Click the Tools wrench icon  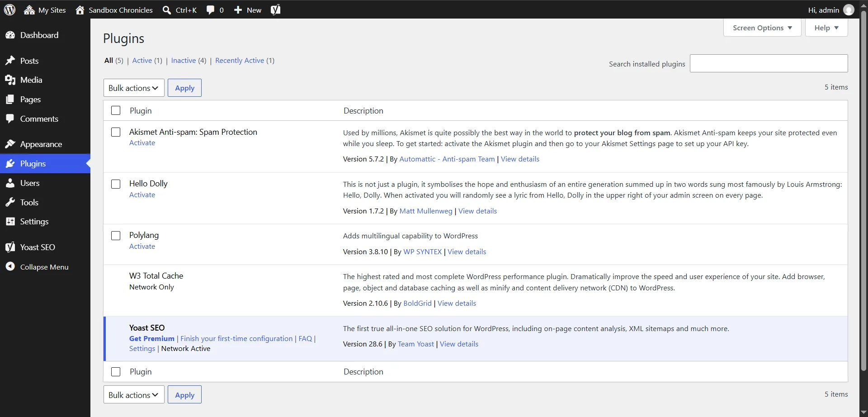click(10, 203)
